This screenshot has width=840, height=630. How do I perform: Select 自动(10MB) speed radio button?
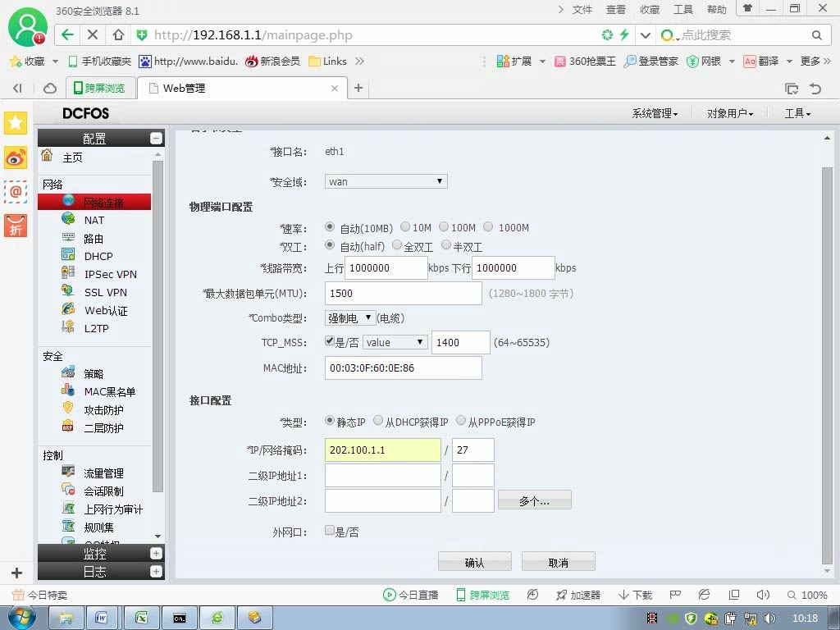coord(330,227)
